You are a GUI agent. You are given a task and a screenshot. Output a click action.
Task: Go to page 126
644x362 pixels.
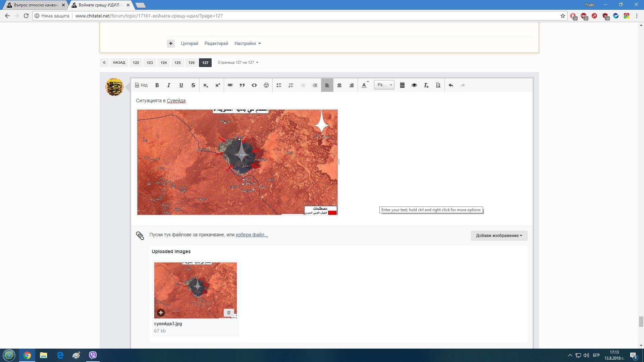[192, 63]
